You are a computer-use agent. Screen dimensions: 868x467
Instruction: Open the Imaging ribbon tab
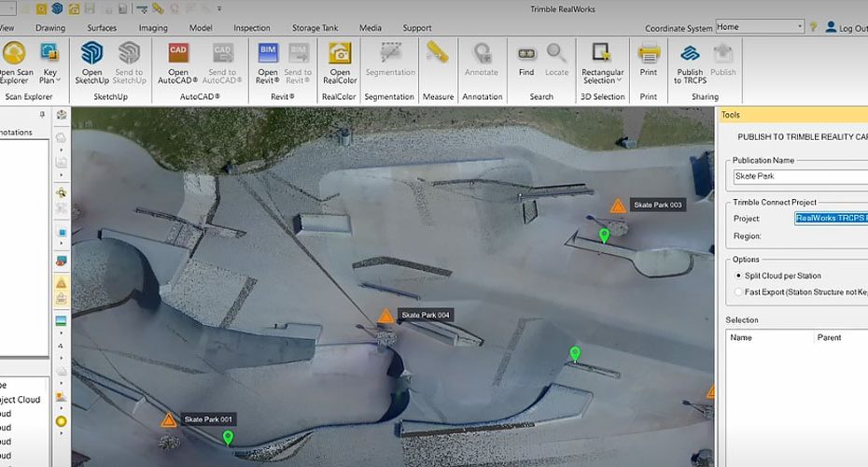[153, 28]
